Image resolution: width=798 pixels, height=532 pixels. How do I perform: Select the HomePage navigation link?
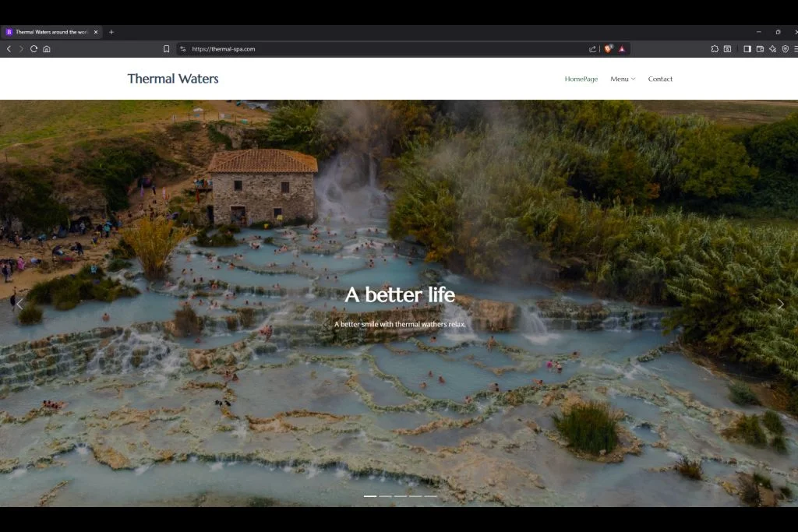click(x=581, y=79)
